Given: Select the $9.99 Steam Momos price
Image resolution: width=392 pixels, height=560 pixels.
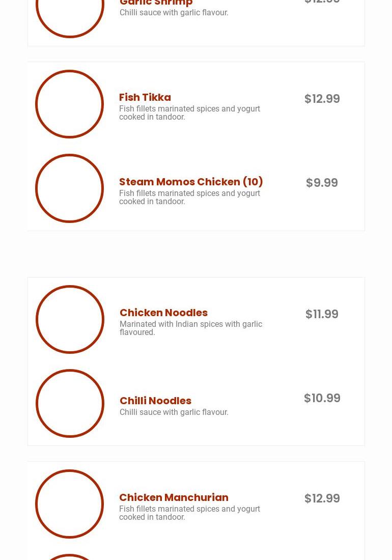Looking at the screenshot, I should (x=322, y=183).
